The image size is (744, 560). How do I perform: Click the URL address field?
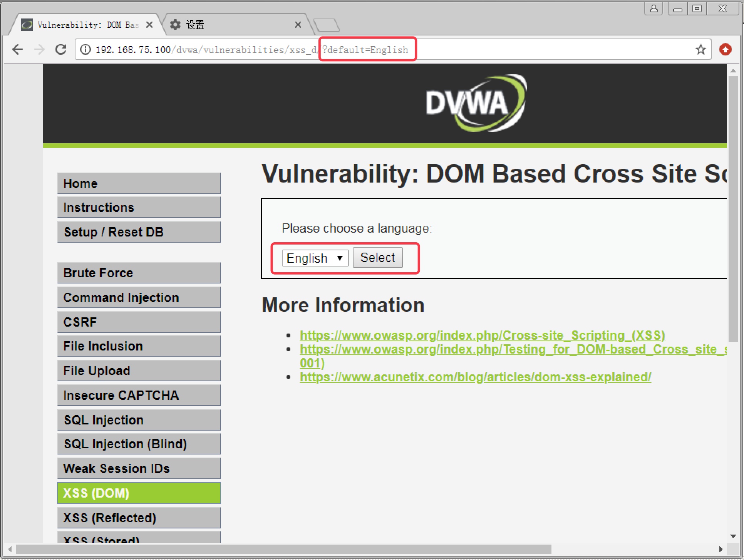pos(539,50)
